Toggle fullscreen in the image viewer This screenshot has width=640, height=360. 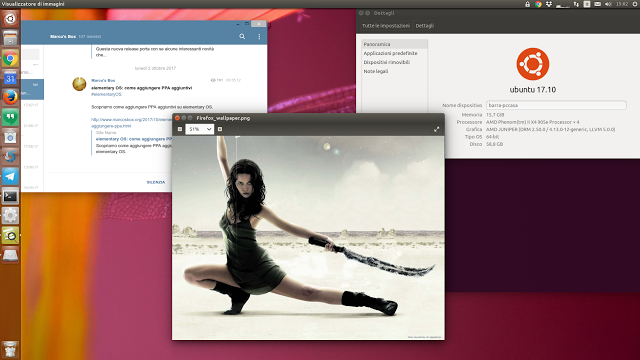436,129
